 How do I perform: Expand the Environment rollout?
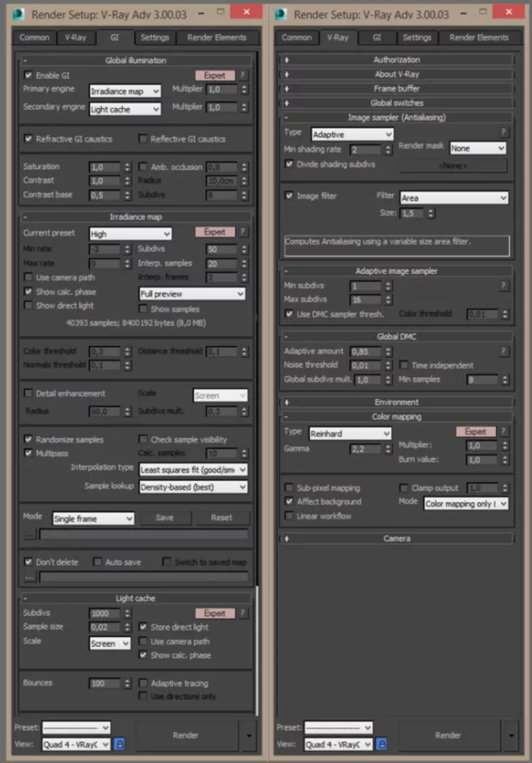tap(396, 402)
